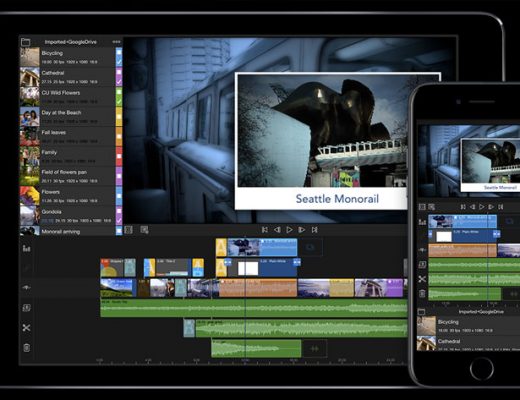The height and width of the screenshot is (400, 520).
Task: Select the 'Gondola' clip name
Action: [51, 212]
